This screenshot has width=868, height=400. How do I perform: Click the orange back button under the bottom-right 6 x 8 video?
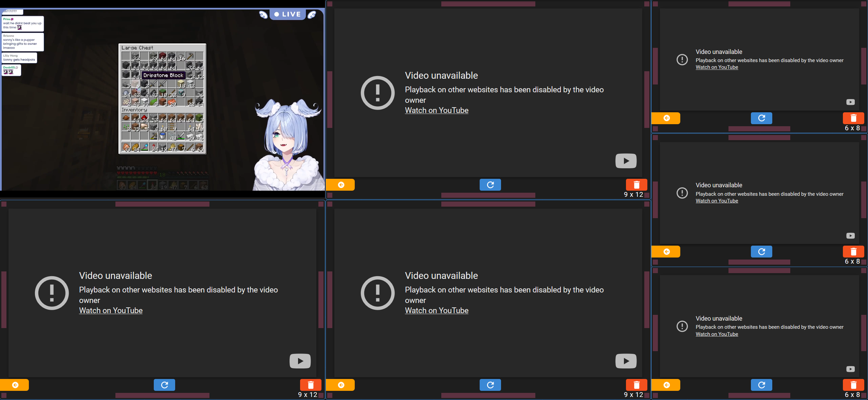[x=666, y=385]
